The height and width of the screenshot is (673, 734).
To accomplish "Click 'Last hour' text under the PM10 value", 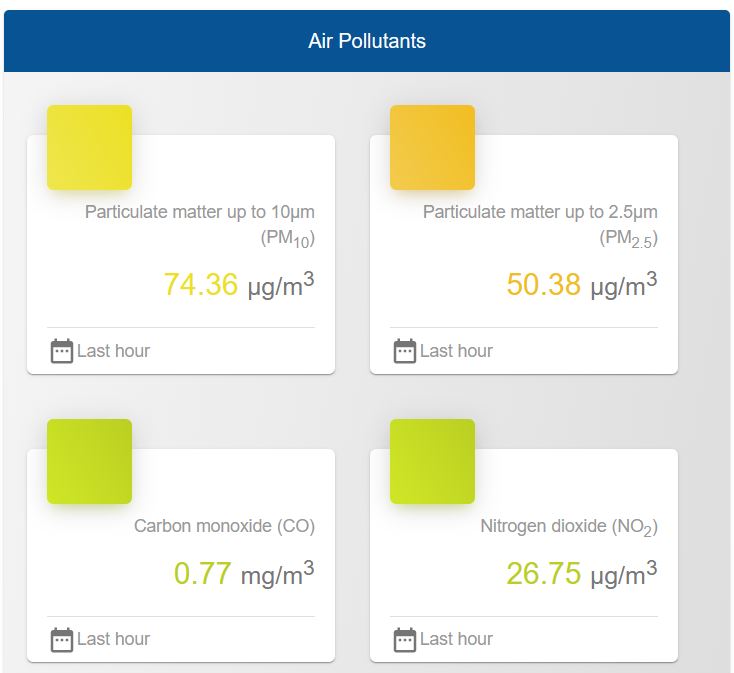I will coord(113,351).
